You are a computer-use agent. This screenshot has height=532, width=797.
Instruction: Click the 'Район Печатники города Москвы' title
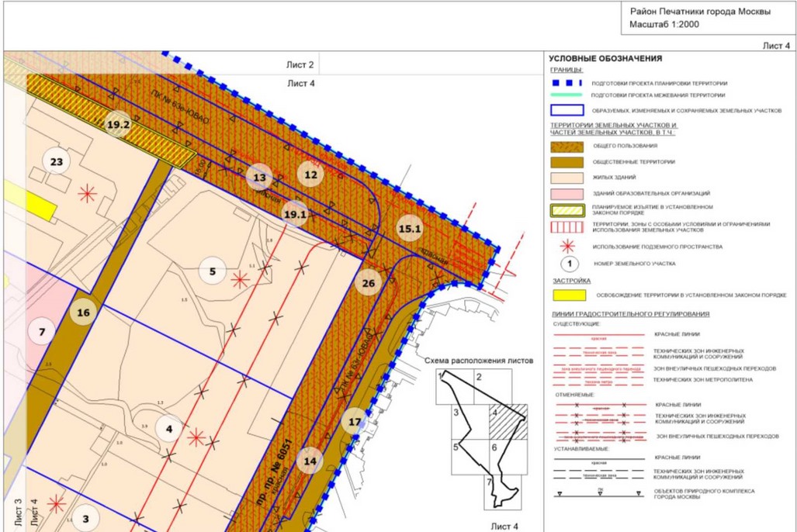(x=700, y=11)
